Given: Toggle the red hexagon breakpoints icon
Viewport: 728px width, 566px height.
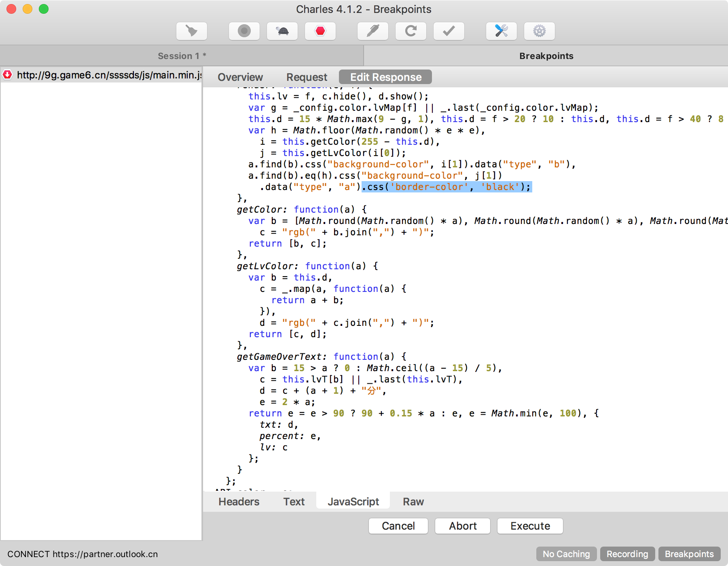Looking at the screenshot, I should click(x=320, y=31).
